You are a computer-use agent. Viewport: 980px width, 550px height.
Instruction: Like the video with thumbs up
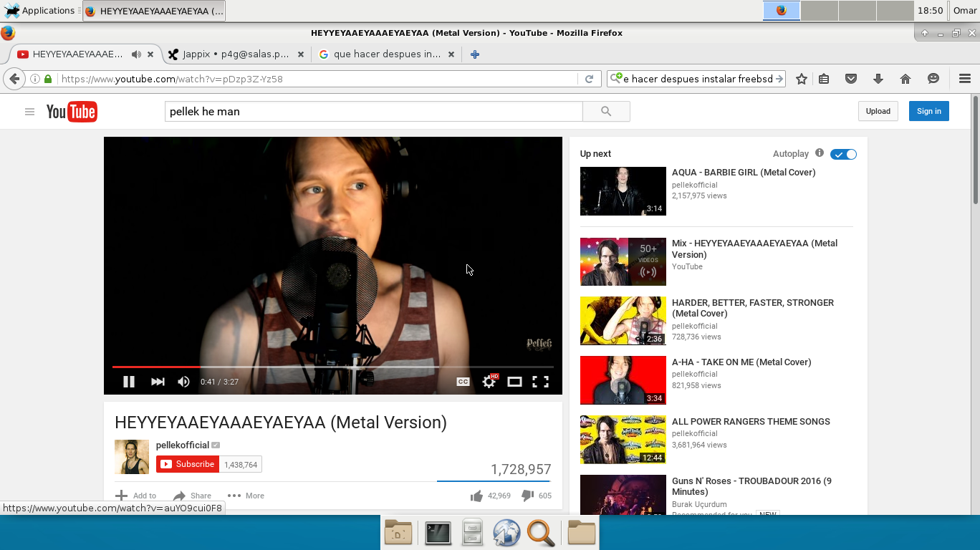[476, 496]
